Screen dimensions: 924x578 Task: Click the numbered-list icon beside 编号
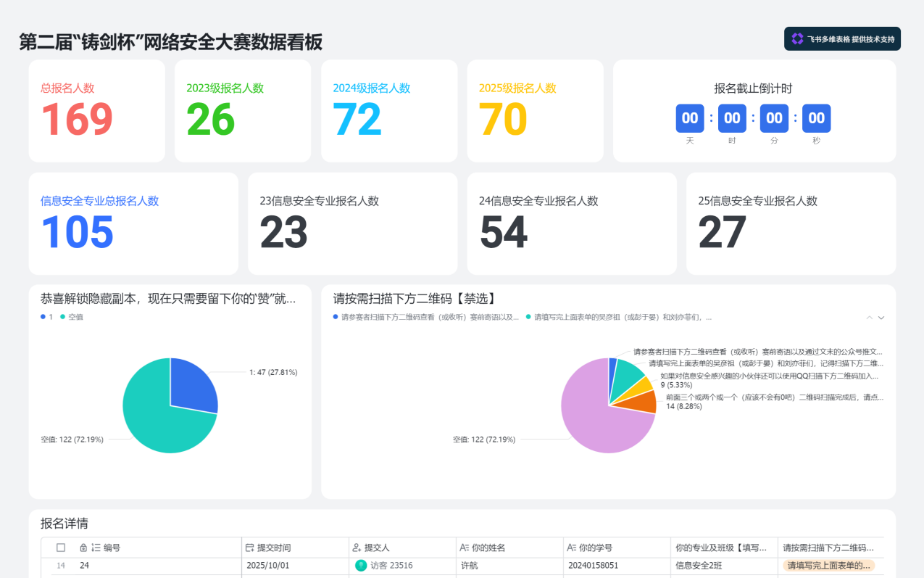pos(96,548)
